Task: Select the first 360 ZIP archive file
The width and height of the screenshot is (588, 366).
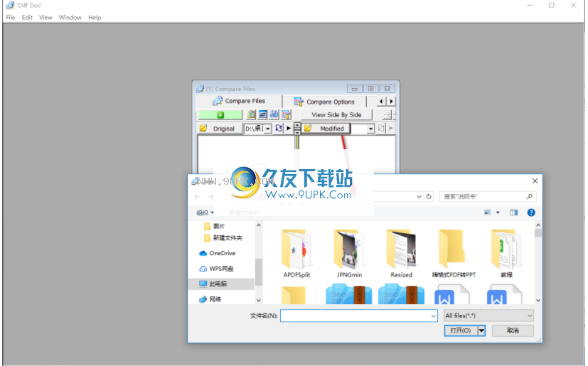Action: point(349,294)
